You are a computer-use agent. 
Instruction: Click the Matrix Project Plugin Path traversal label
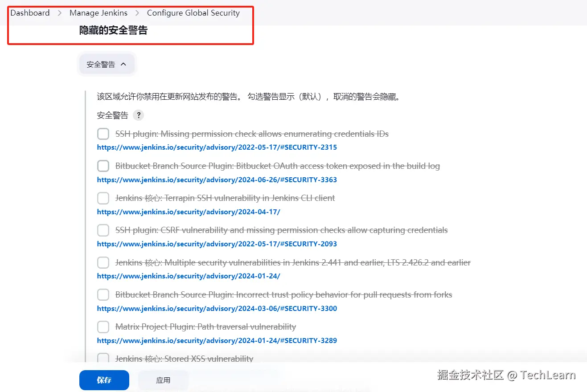(205, 327)
